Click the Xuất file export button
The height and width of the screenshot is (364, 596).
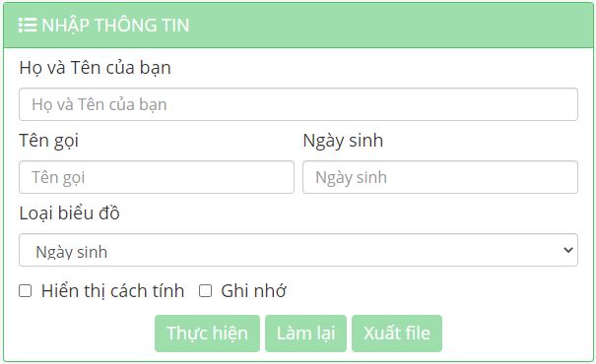click(x=397, y=334)
